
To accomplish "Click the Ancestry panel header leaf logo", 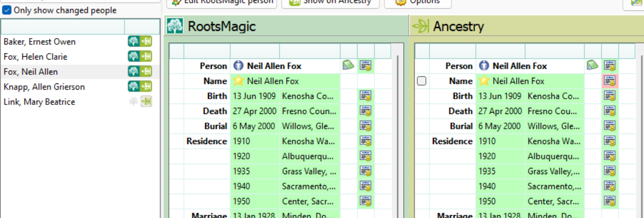I will tap(420, 26).
